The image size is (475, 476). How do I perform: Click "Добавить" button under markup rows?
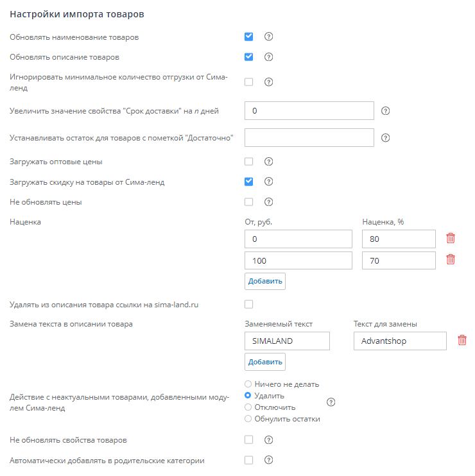264,281
